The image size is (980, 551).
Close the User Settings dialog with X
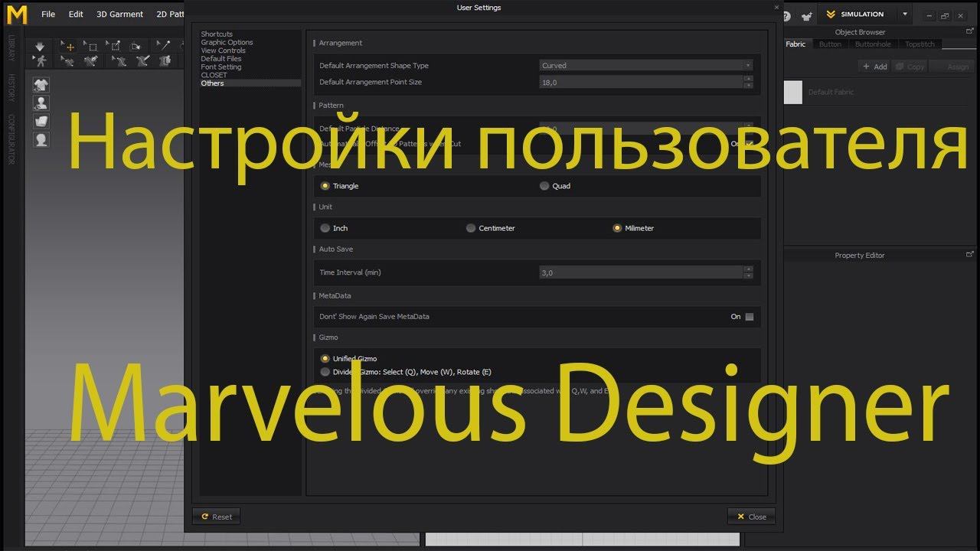click(776, 6)
